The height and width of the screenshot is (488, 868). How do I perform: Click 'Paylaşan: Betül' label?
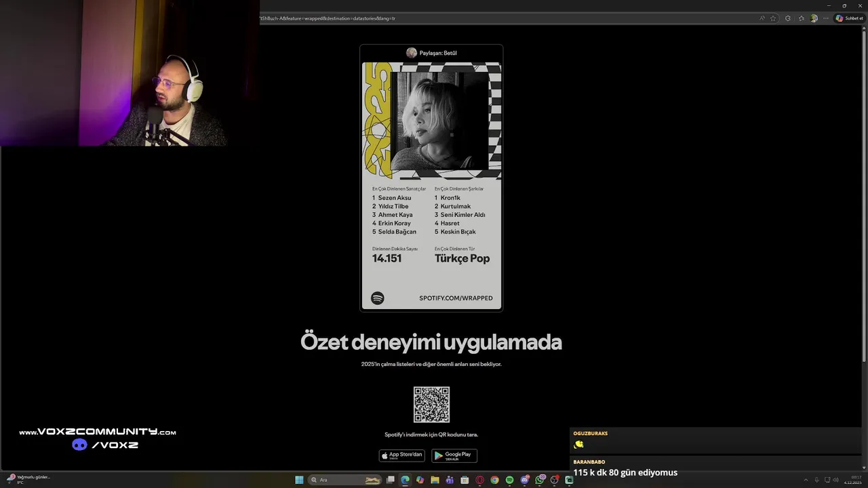point(438,53)
